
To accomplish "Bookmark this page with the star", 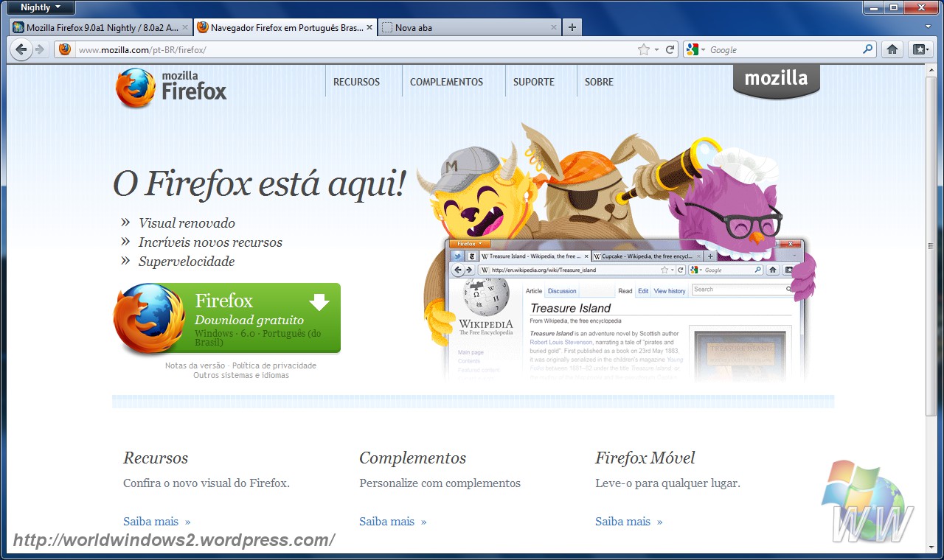I will [x=644, y=49].
